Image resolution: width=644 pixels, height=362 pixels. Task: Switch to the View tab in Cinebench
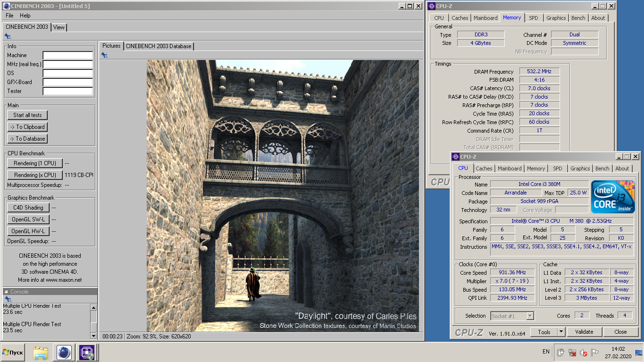click(x=59, y=27)
